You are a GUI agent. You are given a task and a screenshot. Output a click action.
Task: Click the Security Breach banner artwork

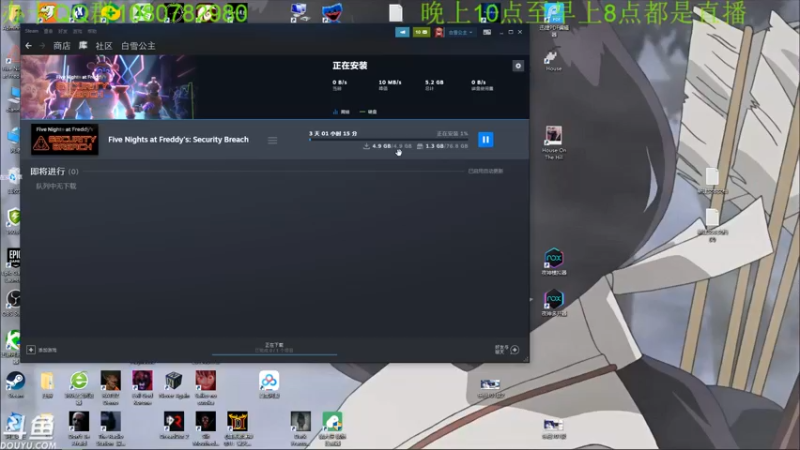click(108, 87)
